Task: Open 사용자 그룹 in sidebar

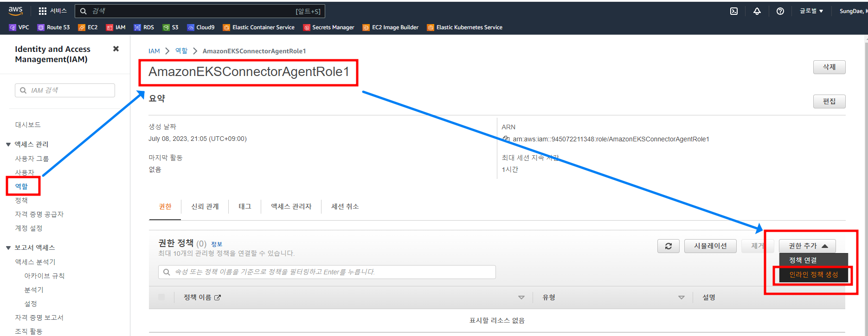Action: [x=32, y=158]
